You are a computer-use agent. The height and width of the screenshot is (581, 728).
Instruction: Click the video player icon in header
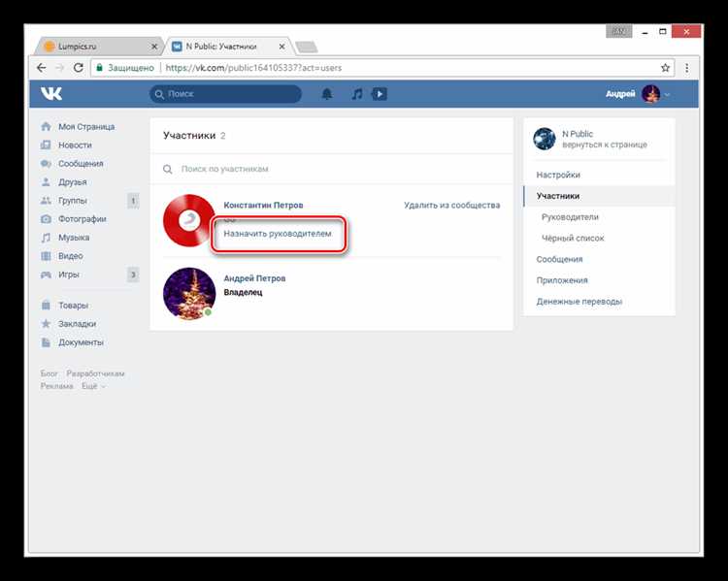coord(380,94)
